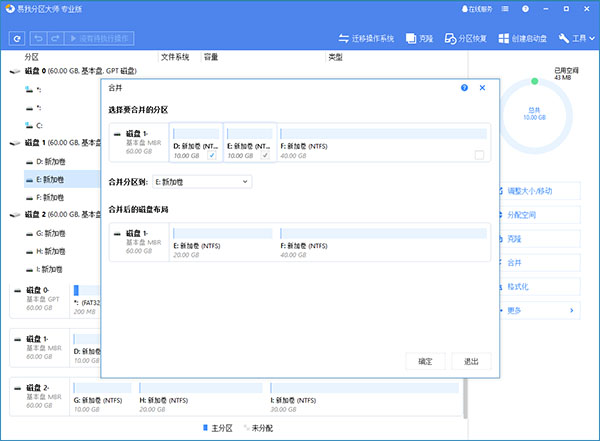The image size is (600, 441).
Task: Select the G: 新加卷 row in the list
Action: point(62,233)
